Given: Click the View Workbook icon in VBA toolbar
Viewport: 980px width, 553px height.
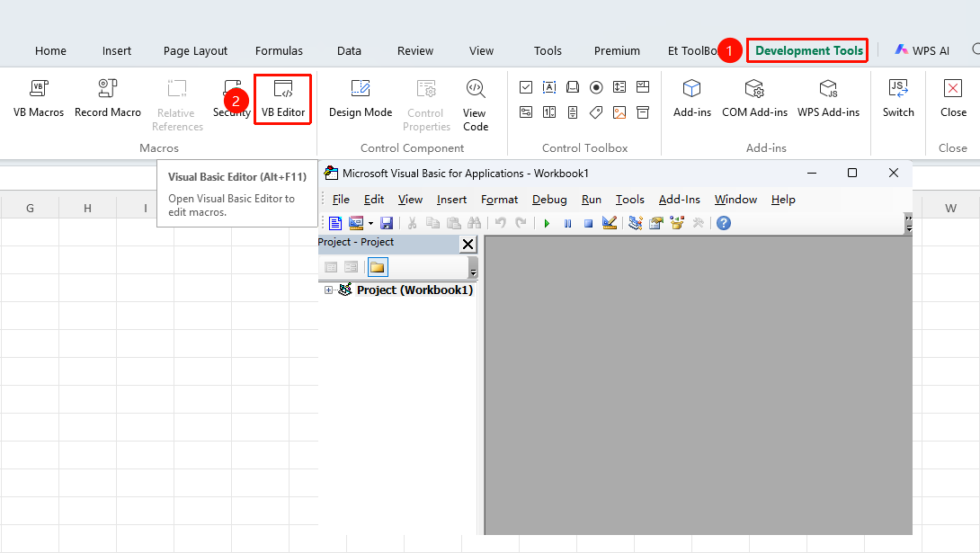Looking at the screenshot, I should point(335,223).
